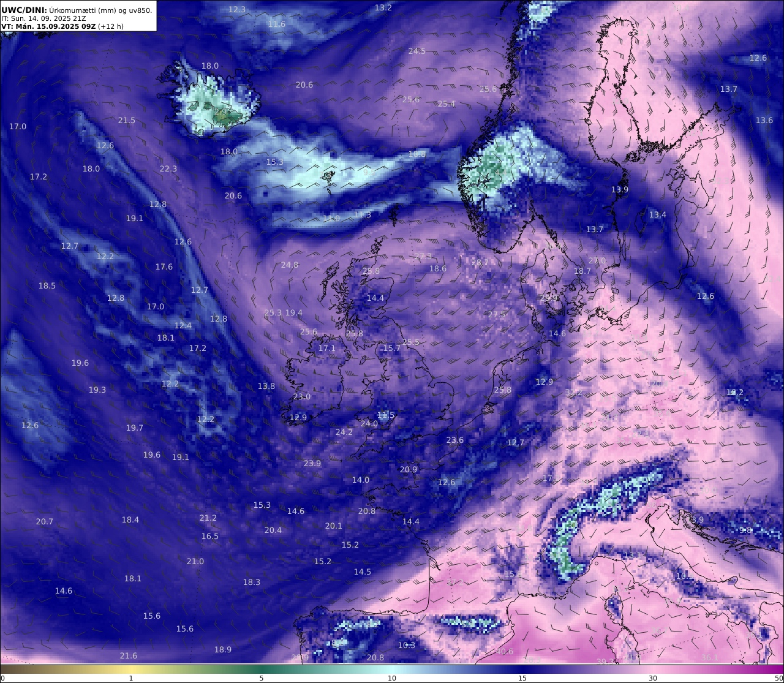Image resolution: width=784 pixels, height=683 pixels.
Task: Click the 23.6 value label
Action: [455, 440]
